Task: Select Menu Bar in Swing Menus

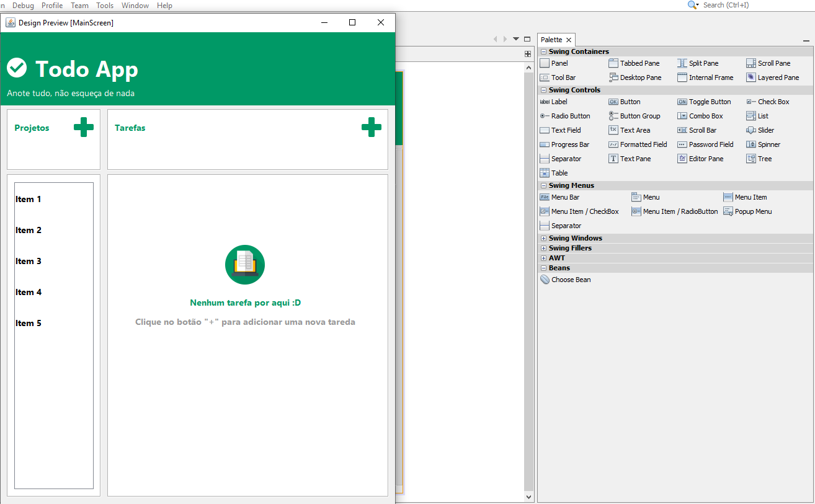Action: (559, 197)
